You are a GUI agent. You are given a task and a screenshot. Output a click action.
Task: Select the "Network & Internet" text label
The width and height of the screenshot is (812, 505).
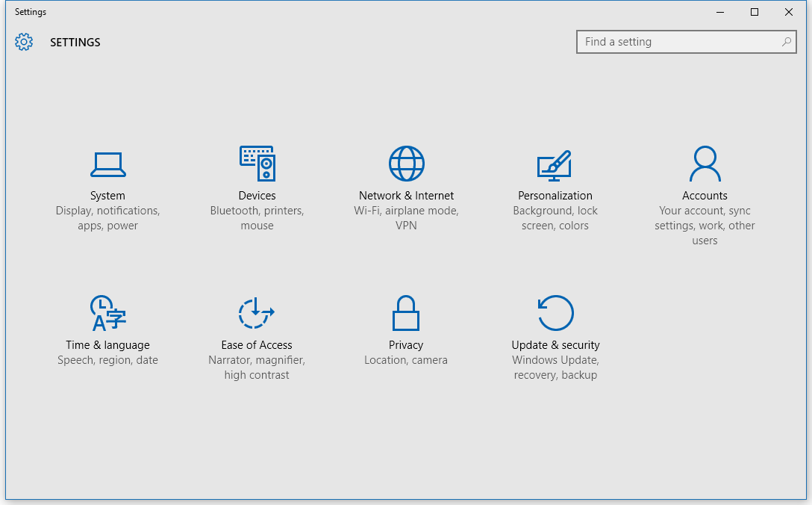(406, 196)
